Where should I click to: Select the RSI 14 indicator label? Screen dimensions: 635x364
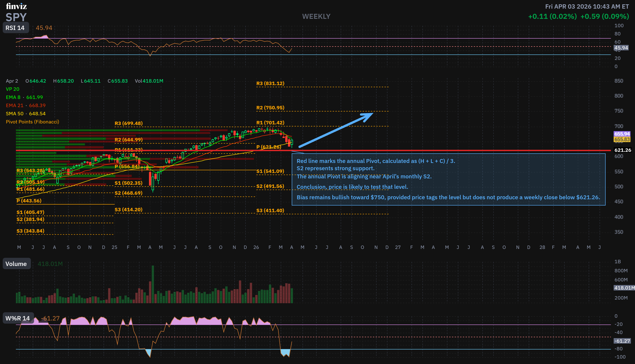[x=15, y=28]
